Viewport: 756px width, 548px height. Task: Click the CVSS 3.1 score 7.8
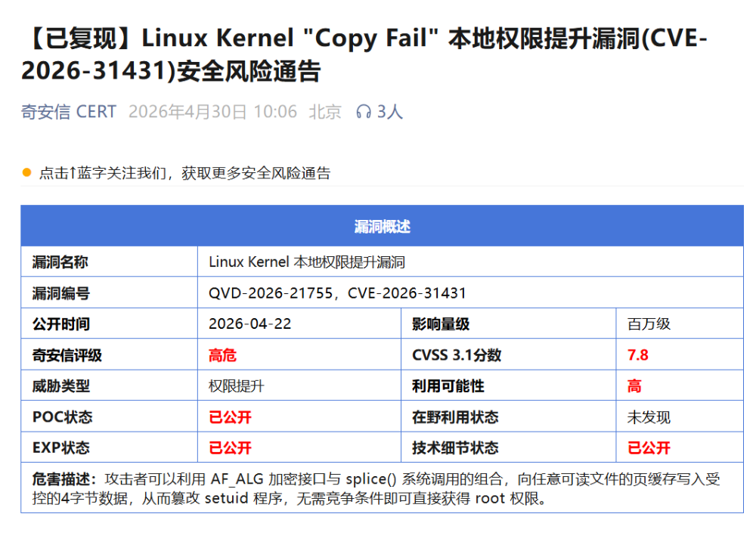coord(640,354)
